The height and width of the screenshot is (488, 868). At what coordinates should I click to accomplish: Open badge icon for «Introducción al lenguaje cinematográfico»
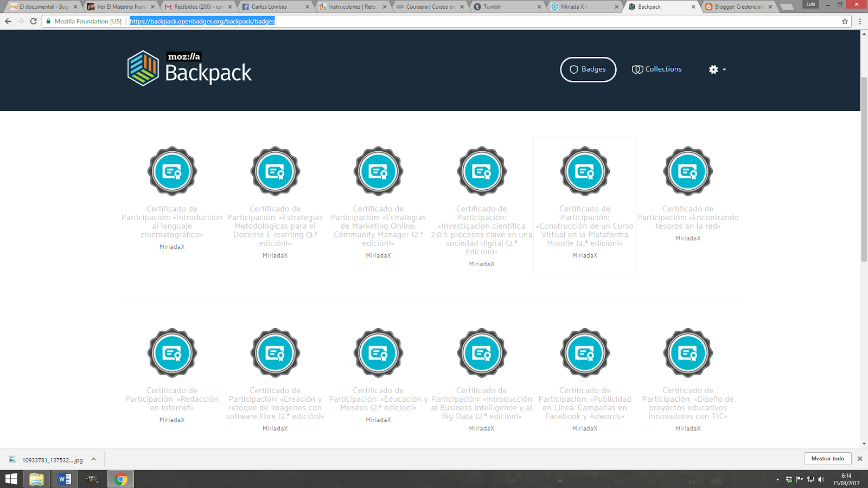coord(172,171)
